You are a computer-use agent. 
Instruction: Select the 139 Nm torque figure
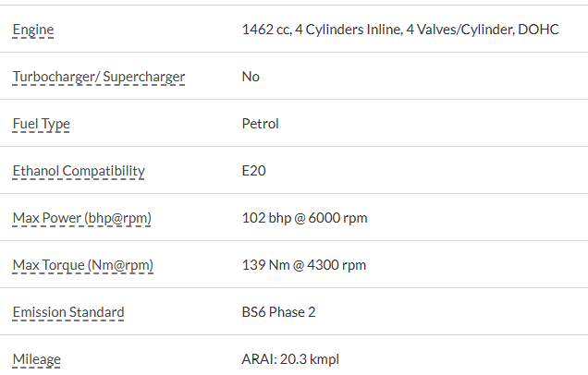pyautogui.click(x=263, y=265)
